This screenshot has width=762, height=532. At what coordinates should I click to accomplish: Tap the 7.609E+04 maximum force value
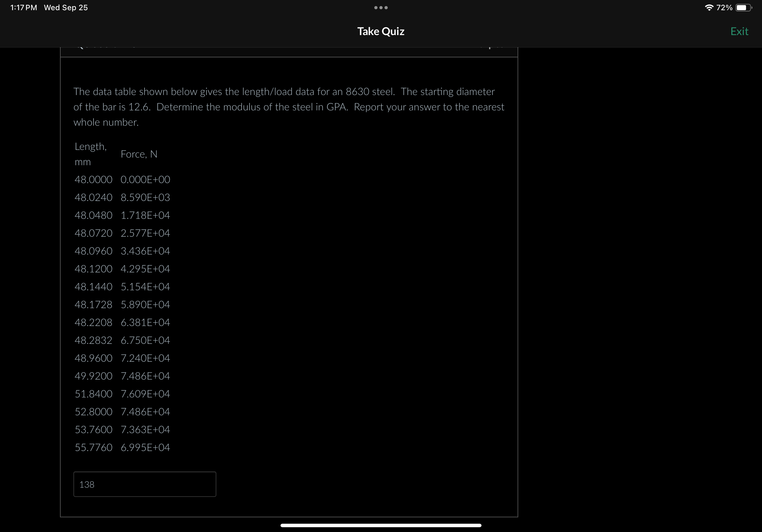pos(145,394)
